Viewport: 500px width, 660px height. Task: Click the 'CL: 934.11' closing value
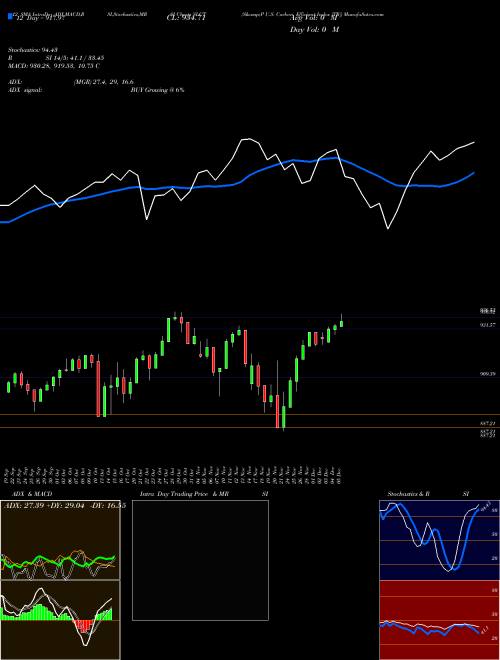pos(186,18)
